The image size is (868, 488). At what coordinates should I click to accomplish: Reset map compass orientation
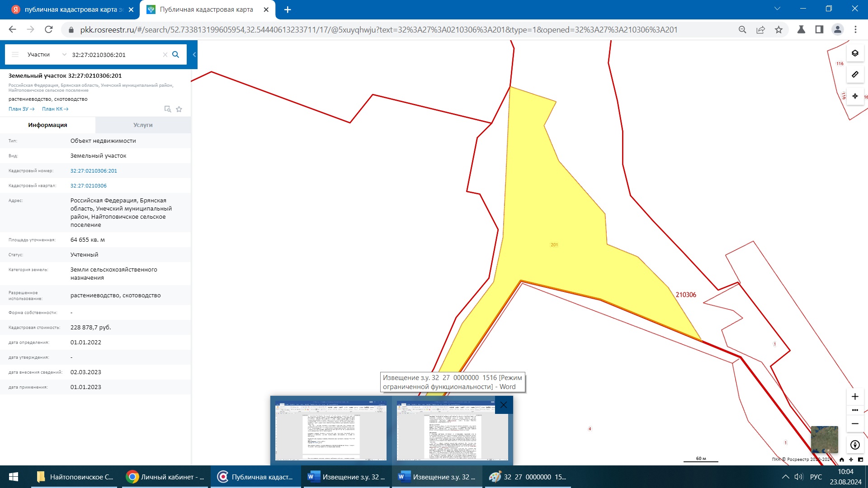(x=855, y=445)
